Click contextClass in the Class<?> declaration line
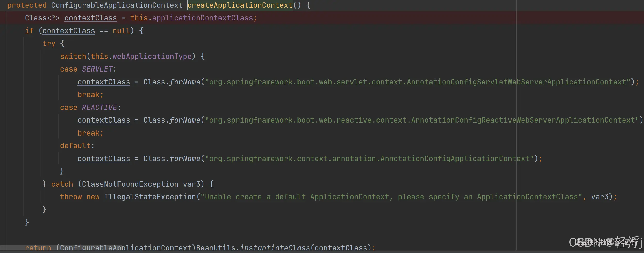This screenshot has width=644, height=253. 91,18
